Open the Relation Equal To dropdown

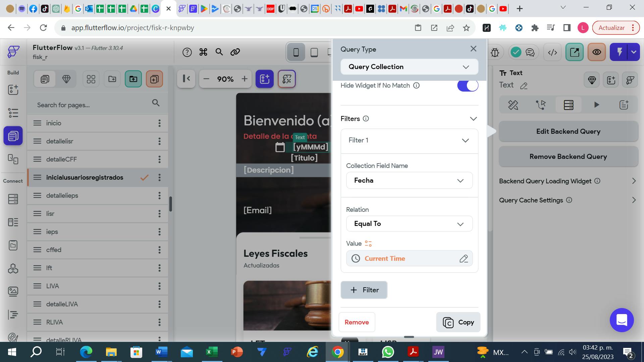pyautogui.click(x=409, y=224)
